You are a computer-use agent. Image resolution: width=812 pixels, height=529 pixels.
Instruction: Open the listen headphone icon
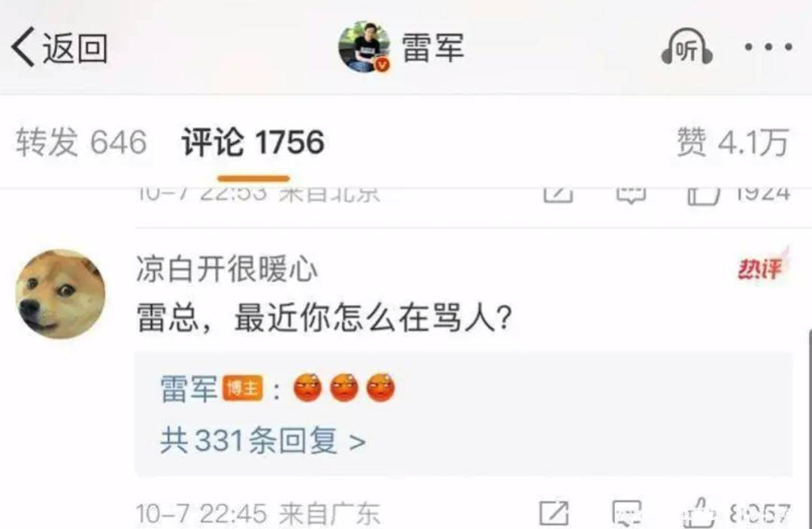tap(686, 47)
